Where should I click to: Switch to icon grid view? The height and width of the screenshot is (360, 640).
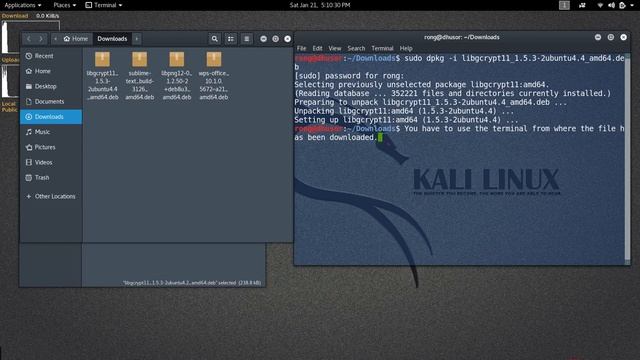pyautogui.click(x=231, y=39)
